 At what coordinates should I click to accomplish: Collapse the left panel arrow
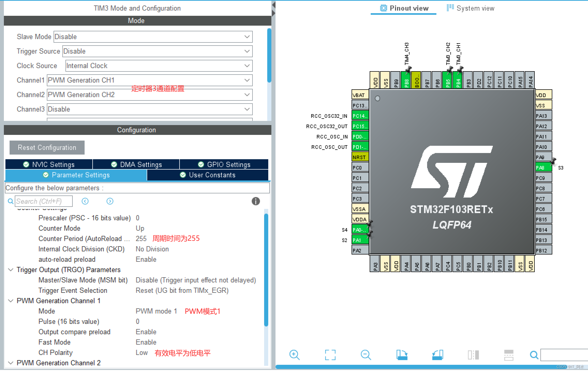point(274,5)
